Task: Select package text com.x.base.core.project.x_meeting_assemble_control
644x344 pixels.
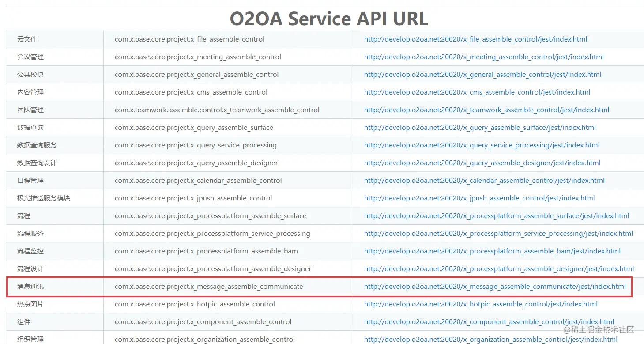Action: pyautogui.click(x=198, y=57)
